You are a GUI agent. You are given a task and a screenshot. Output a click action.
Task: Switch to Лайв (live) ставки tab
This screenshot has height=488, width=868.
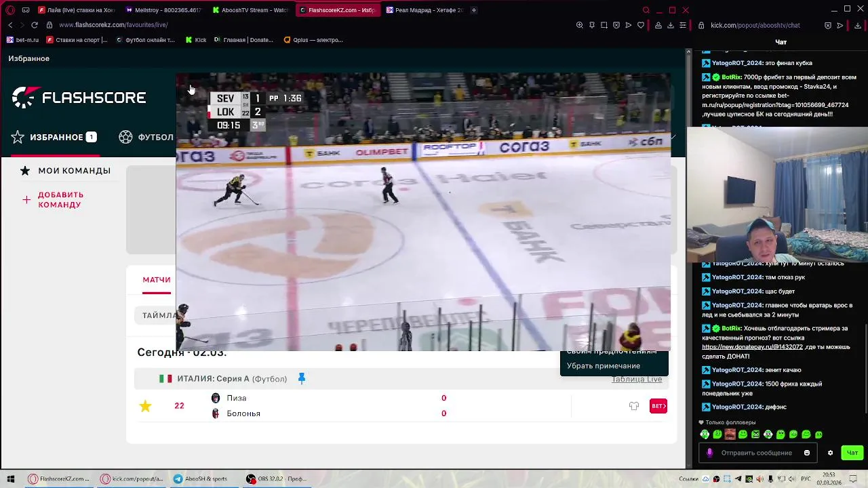tap(77, 10)
